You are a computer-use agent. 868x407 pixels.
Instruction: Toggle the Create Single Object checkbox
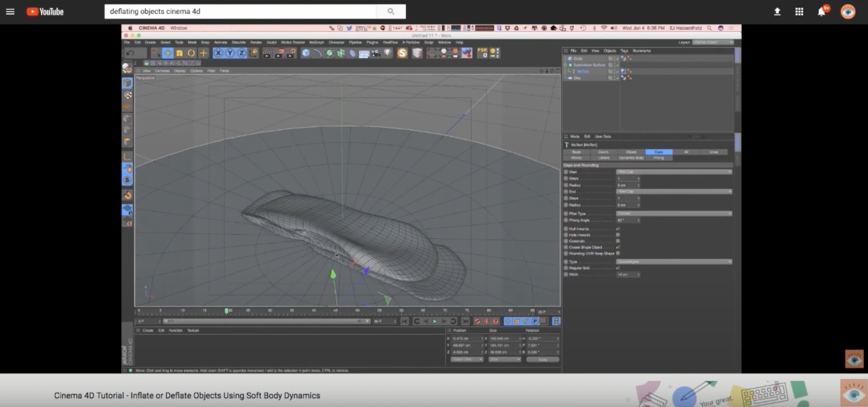(x=618, y=247)
